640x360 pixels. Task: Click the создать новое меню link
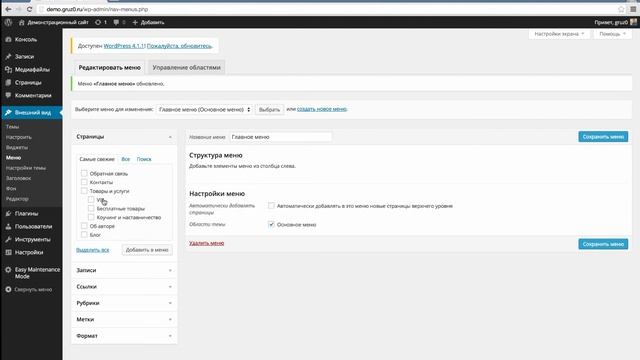point(322,109)
